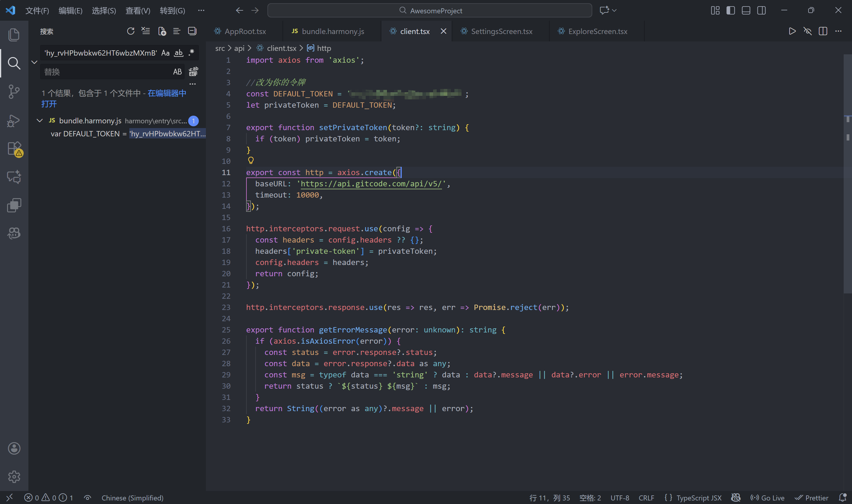
Task: Click Go Live in status bar
Action: coord(767,497)
